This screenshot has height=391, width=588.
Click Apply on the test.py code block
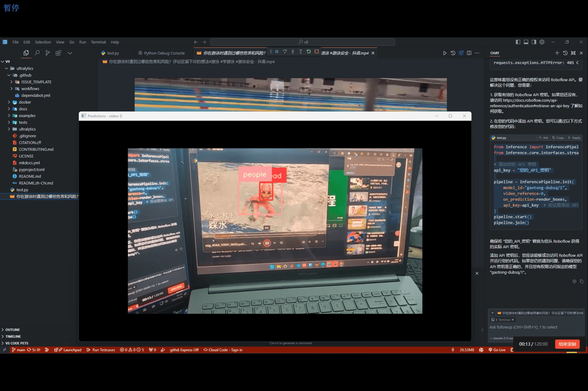point(574,138)
